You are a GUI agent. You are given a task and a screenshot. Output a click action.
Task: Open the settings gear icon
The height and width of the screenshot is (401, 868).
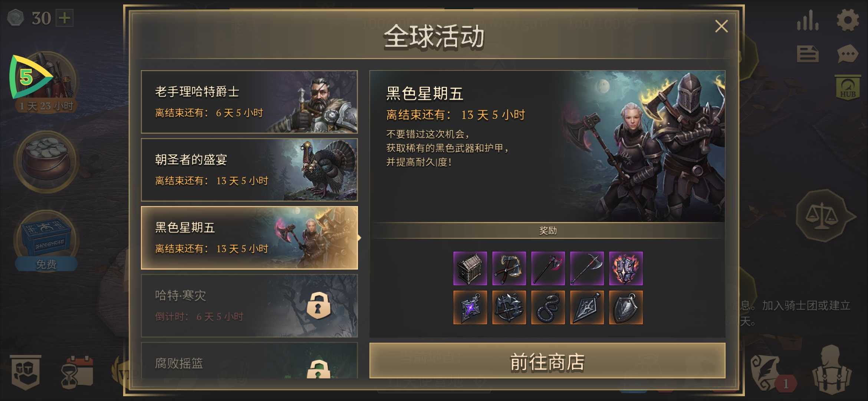848,20
